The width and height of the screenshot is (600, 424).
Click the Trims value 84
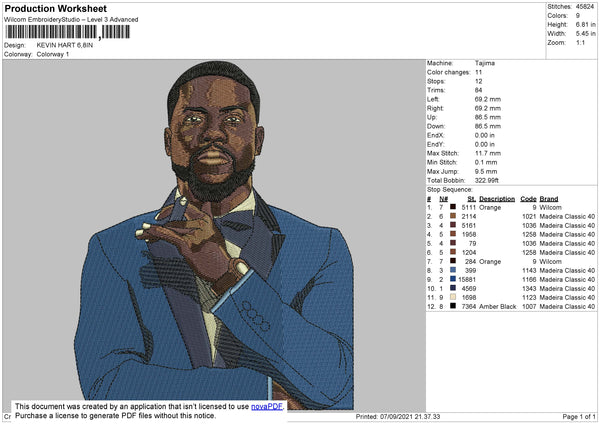478,90
